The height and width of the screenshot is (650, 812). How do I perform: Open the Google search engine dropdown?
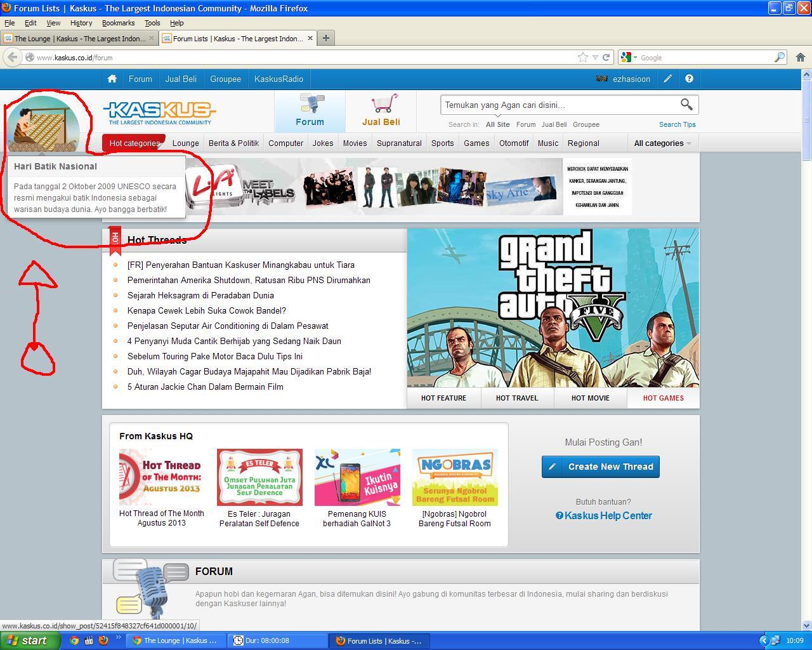(x=629, y=57)
